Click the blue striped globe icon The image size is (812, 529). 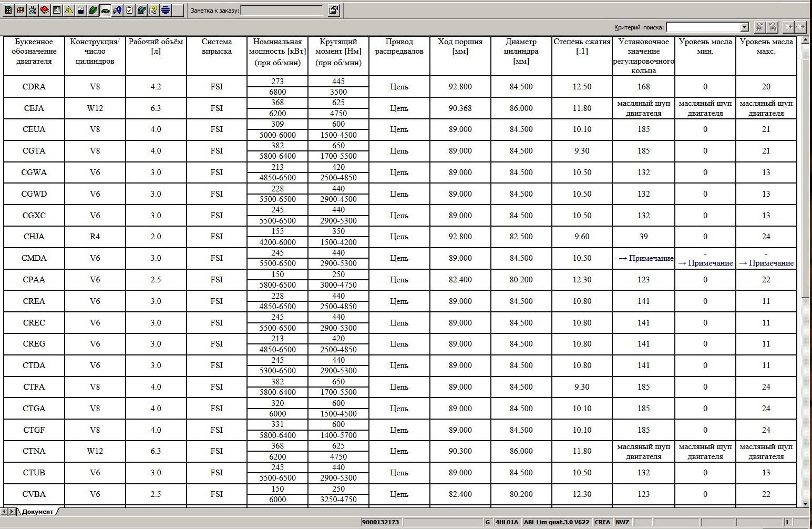click(x=166, y=10)
